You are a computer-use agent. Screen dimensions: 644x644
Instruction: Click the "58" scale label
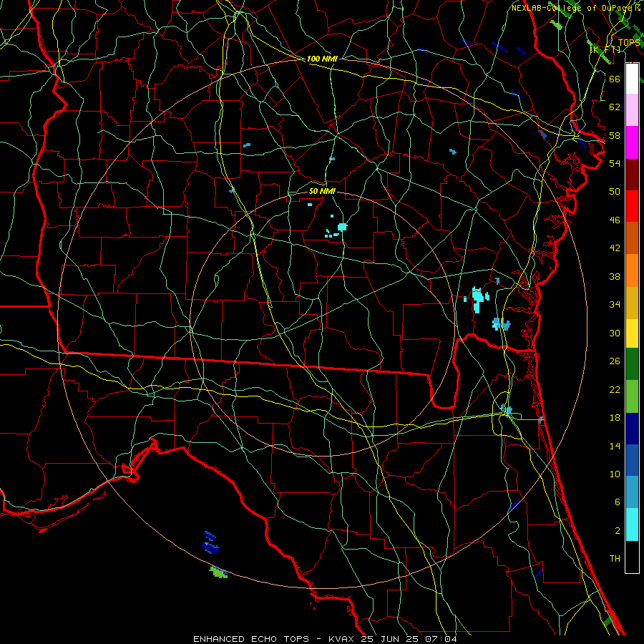coord(615,135)
